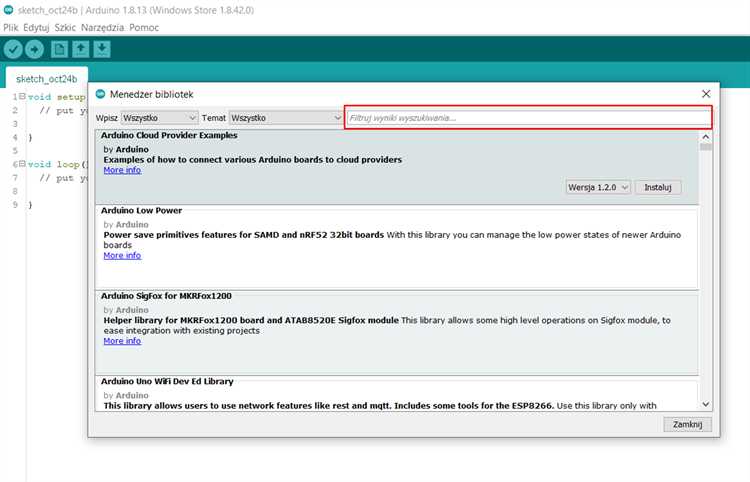Select the sketch_oct24b tab

click(46, 78)
